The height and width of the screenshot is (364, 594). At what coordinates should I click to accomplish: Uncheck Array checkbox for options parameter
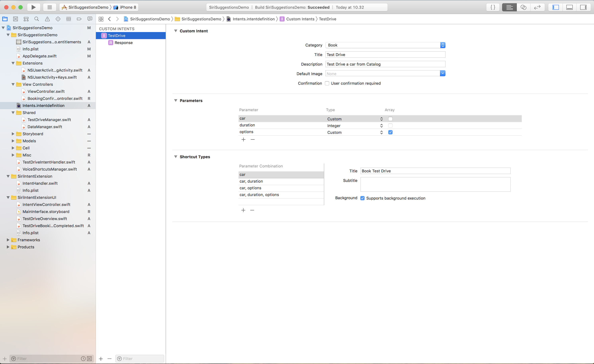point(390,132)
